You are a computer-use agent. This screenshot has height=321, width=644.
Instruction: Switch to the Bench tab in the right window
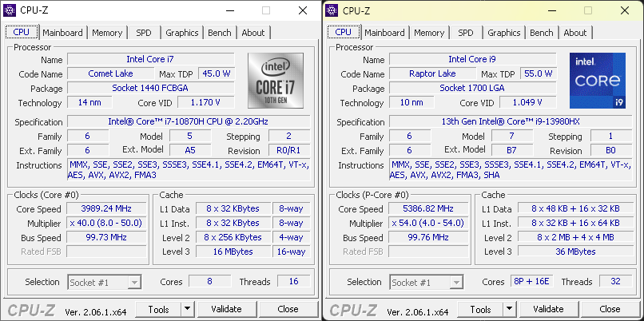coord(542,33)
